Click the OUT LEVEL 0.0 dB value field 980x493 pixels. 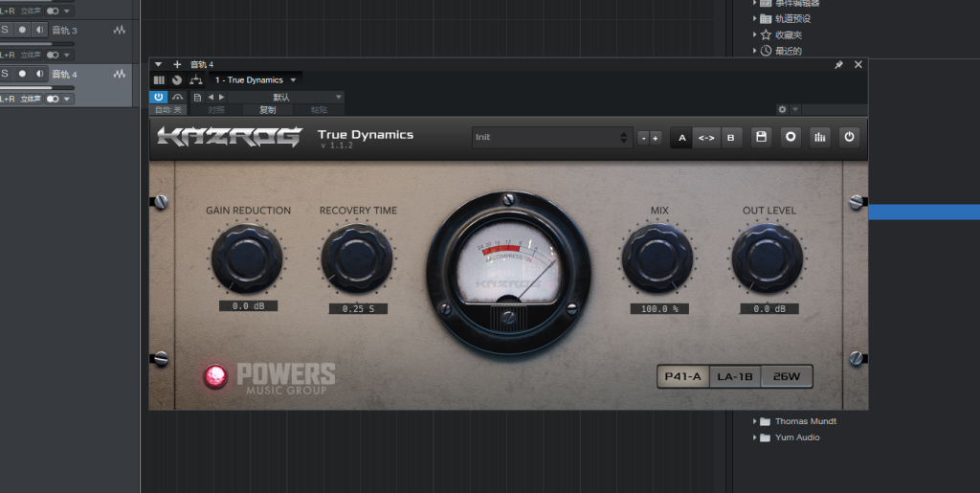coord(769,308)
